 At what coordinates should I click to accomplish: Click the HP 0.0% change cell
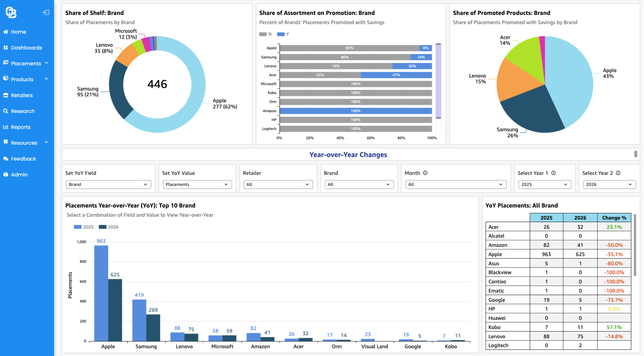pos(614,309)
